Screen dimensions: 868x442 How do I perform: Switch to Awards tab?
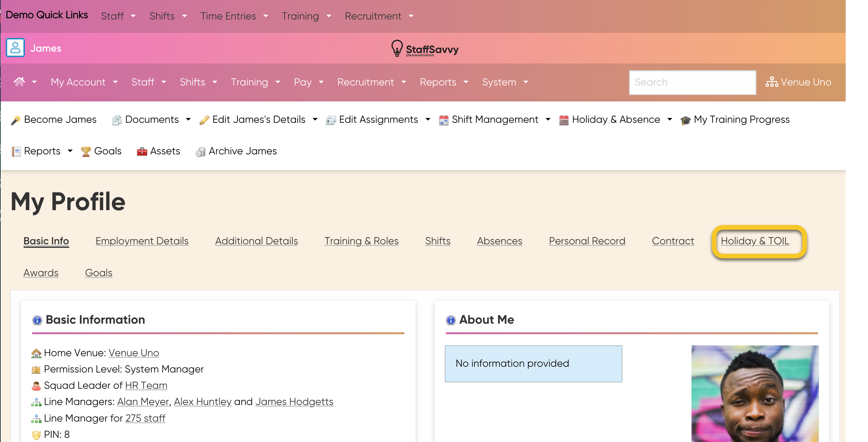(41, 272)
